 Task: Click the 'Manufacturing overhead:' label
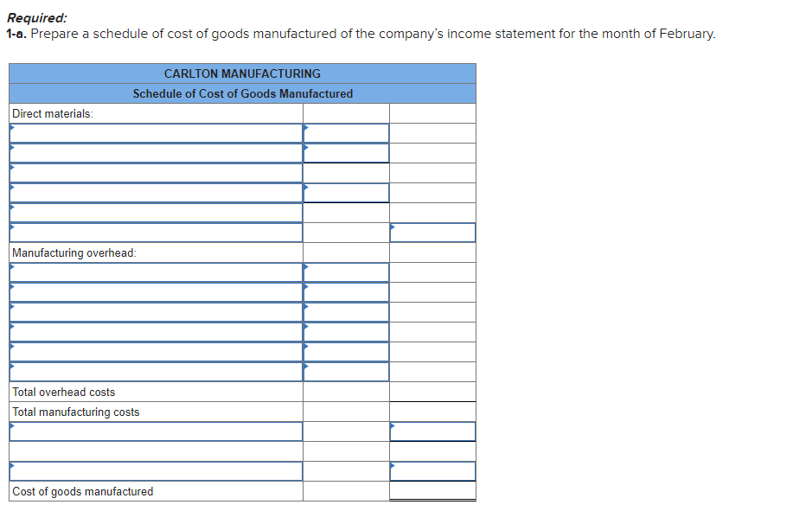click(74, 252)
